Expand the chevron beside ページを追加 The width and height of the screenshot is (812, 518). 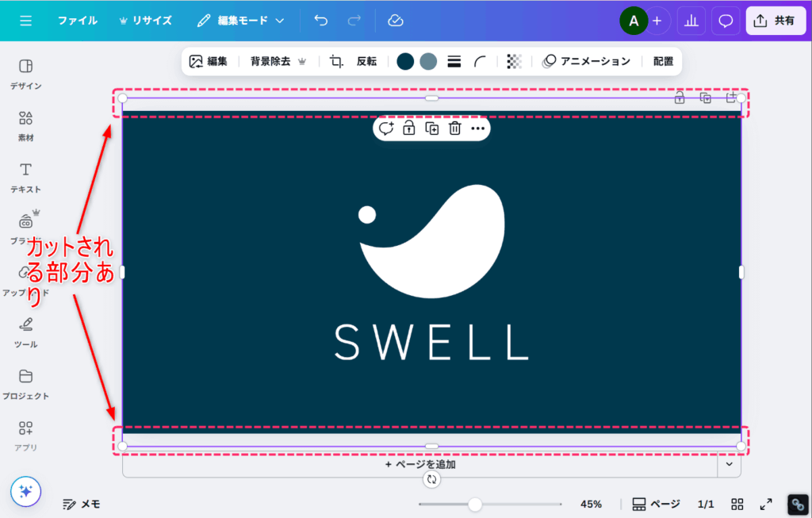tap(730, 464)
